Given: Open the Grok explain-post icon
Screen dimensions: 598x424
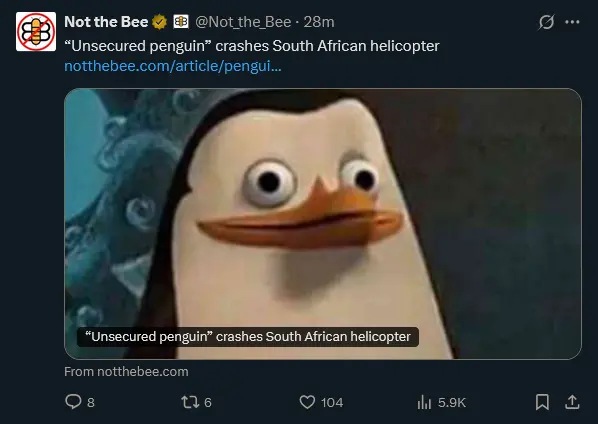Looking at the screenshot, I should pyautogui.click(x=546, y=22).
